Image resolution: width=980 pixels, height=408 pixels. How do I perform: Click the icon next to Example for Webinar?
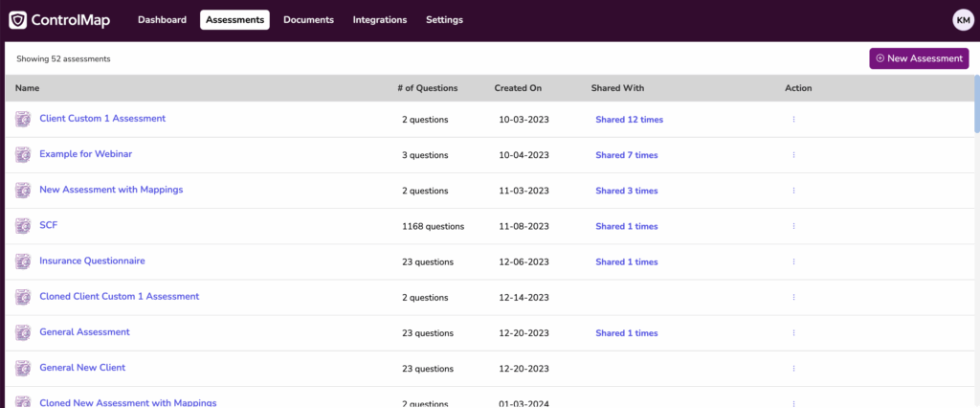[23, 155]
